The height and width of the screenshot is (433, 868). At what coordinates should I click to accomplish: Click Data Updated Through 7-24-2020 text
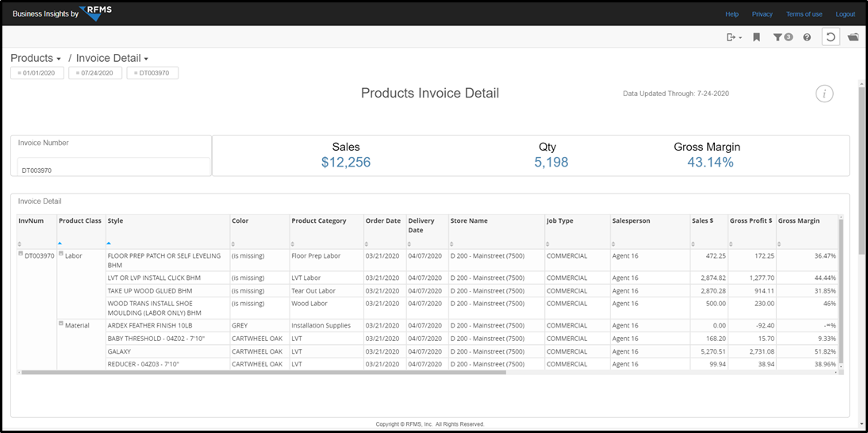pos(676,94)
